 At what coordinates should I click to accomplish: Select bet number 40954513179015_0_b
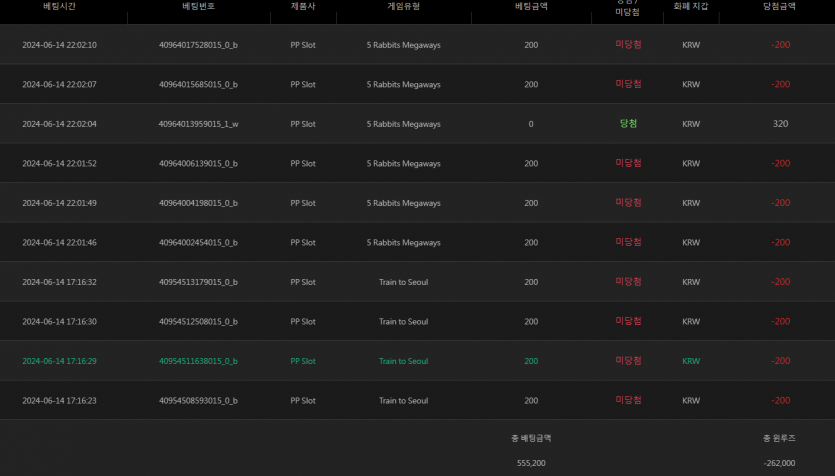(198, 282)
